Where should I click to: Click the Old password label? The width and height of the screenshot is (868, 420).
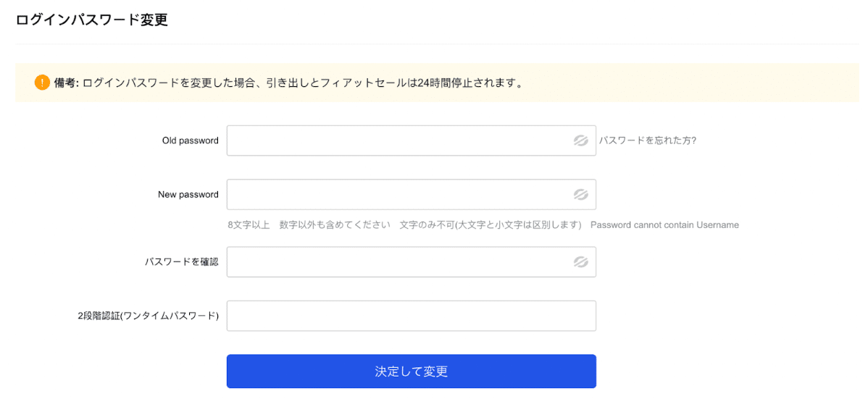pos(191,140)
